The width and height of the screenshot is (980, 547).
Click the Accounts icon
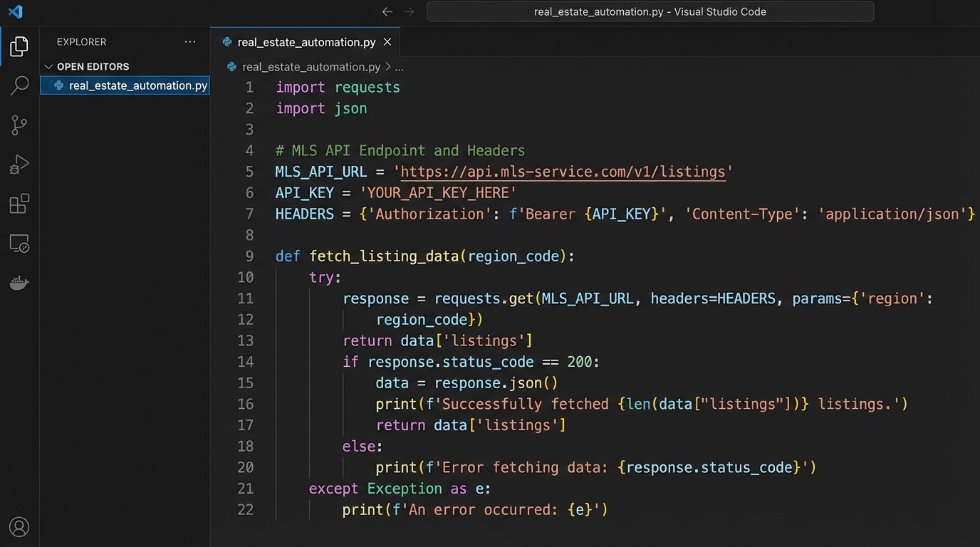19,527
